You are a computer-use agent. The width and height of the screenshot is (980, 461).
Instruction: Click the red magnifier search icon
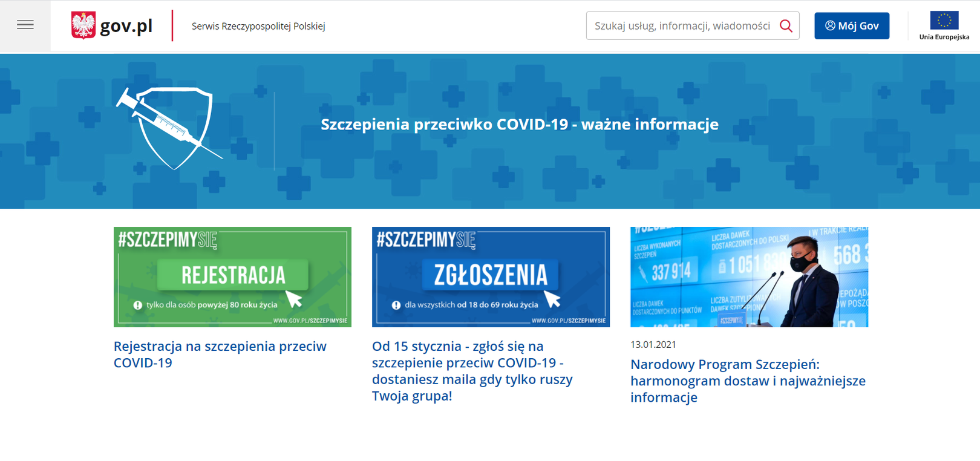786,25
